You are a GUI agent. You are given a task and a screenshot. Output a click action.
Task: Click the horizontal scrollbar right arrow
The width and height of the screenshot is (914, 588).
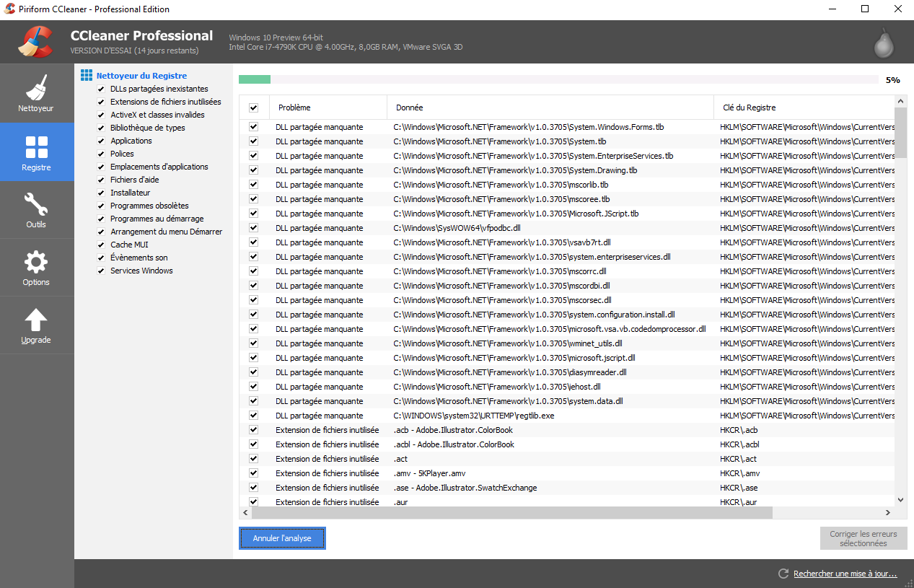tap(889, 512)
